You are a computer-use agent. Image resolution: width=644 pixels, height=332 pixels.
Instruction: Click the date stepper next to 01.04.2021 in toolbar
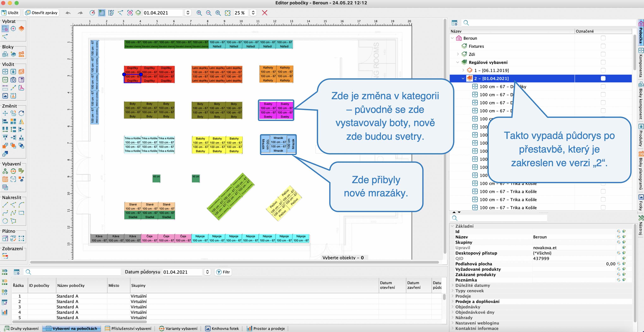pyautogui.click(x=188, y=13)
